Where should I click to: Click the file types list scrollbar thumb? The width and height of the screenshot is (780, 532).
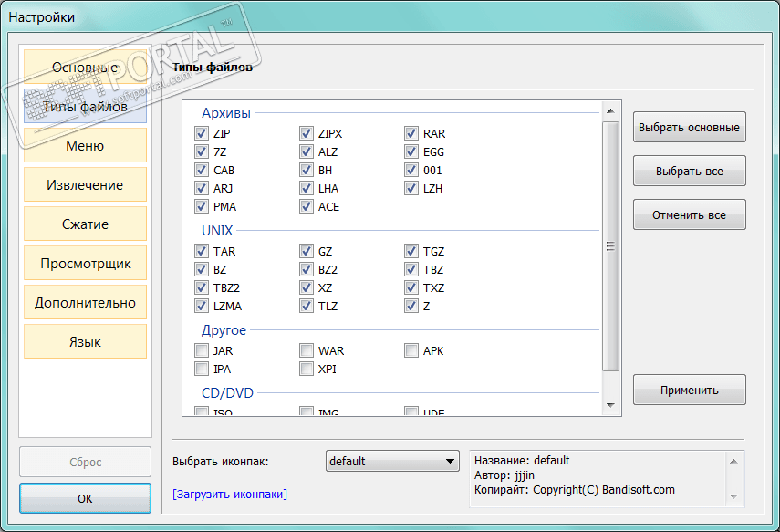[611, 246]
